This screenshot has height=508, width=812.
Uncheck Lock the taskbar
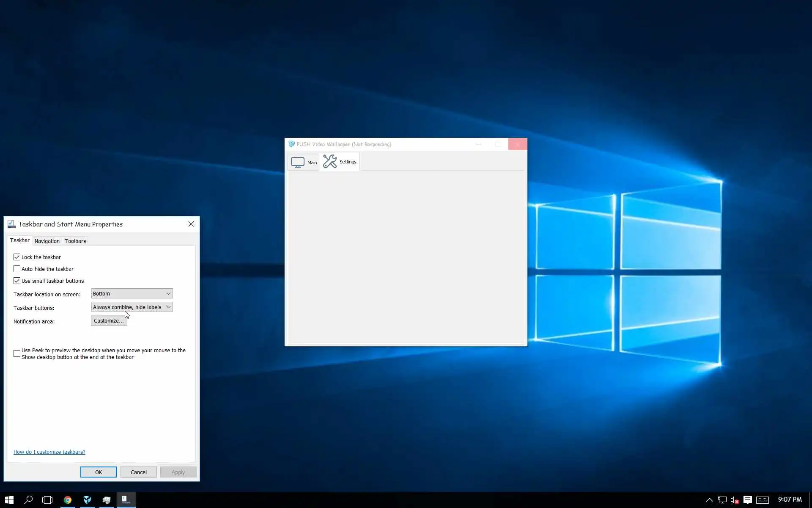pos(17,257)
